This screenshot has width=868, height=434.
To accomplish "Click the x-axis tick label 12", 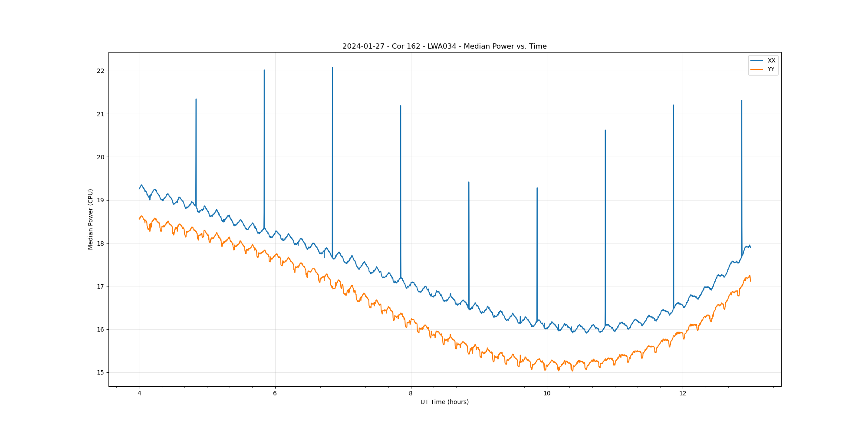I will tap(683, 394).
